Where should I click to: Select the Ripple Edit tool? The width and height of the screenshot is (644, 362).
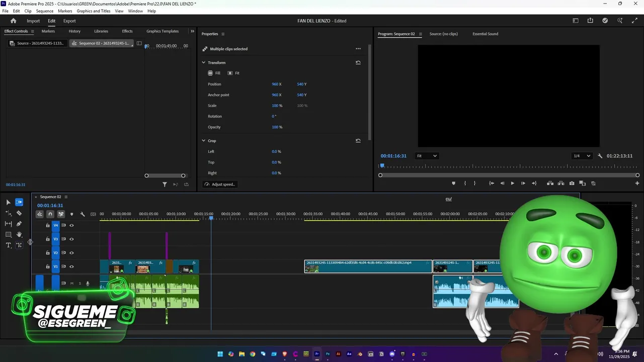pos(8,213)
